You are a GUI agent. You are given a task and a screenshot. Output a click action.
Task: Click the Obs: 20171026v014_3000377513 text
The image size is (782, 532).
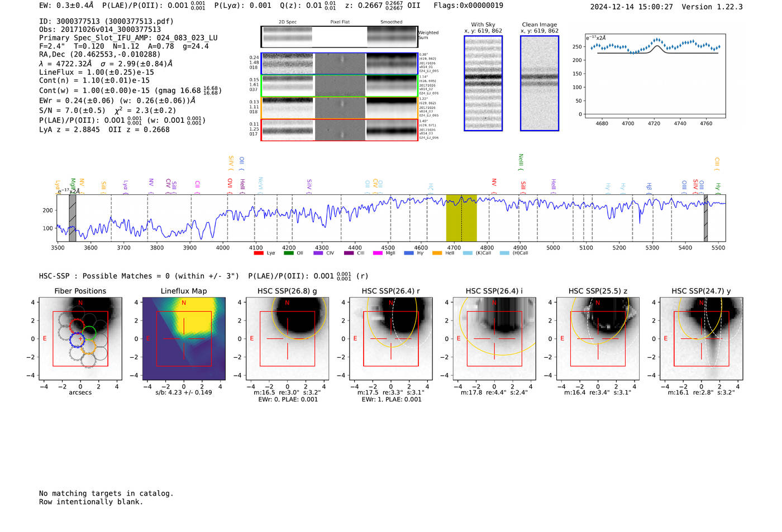(x=100, y=30)
